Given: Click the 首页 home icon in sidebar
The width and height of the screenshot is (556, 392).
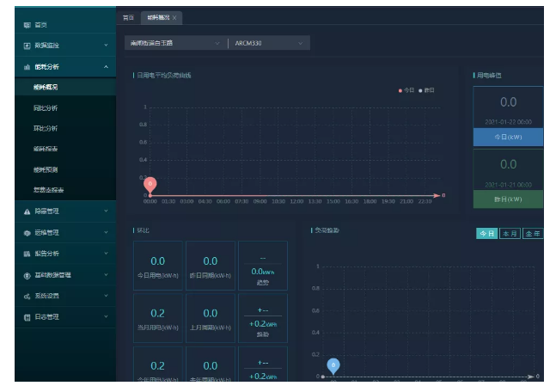Looking at the screenshot, I should coord(27,25).
